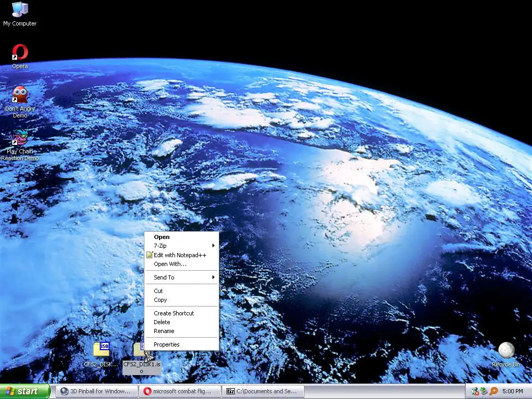This screenshot has width=532, height=399.
Task: Click the orange magnifier tray icon
Action: 494,391
